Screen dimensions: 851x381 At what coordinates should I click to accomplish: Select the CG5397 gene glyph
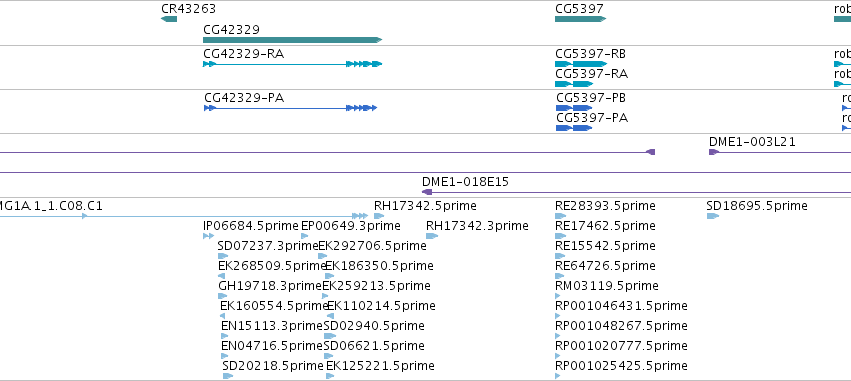click(580, 19)
